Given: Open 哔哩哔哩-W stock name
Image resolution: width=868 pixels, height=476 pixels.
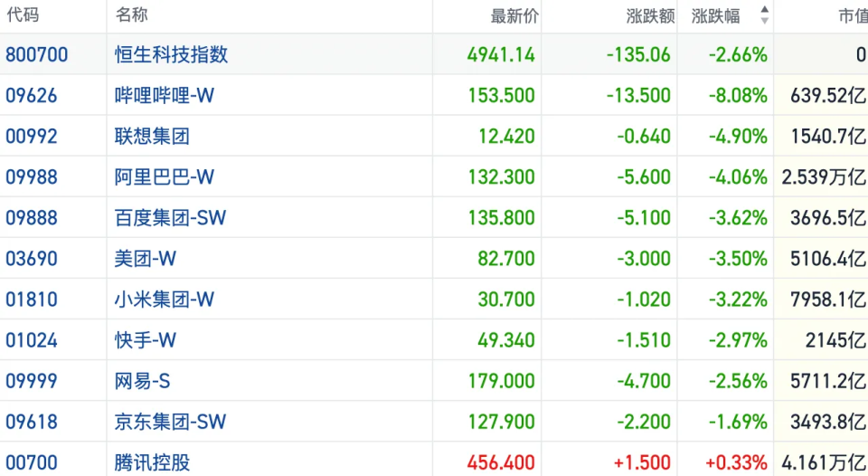Looking at the screenshot, I should (165, 95).
